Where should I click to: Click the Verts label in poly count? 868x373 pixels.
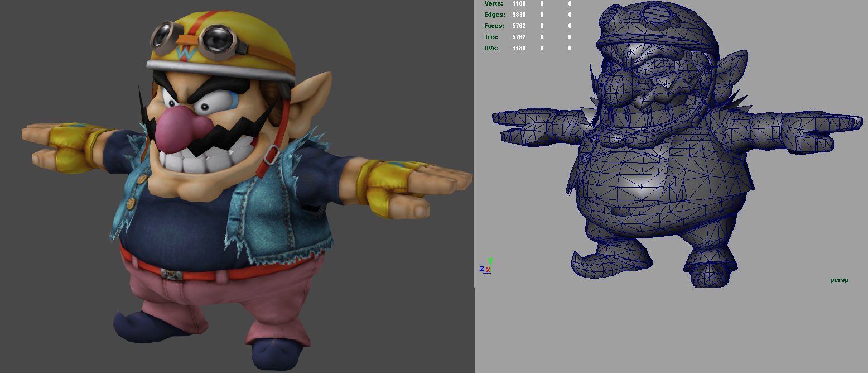494,4
